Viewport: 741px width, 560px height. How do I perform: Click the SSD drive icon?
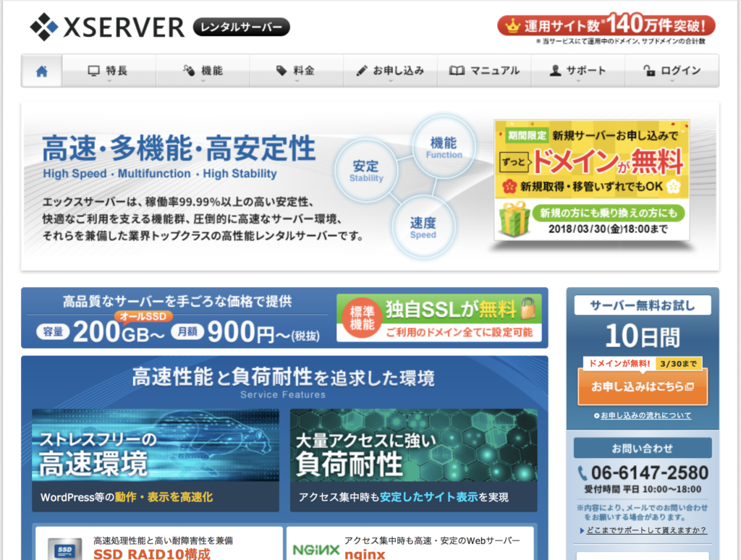pos(64,550)
